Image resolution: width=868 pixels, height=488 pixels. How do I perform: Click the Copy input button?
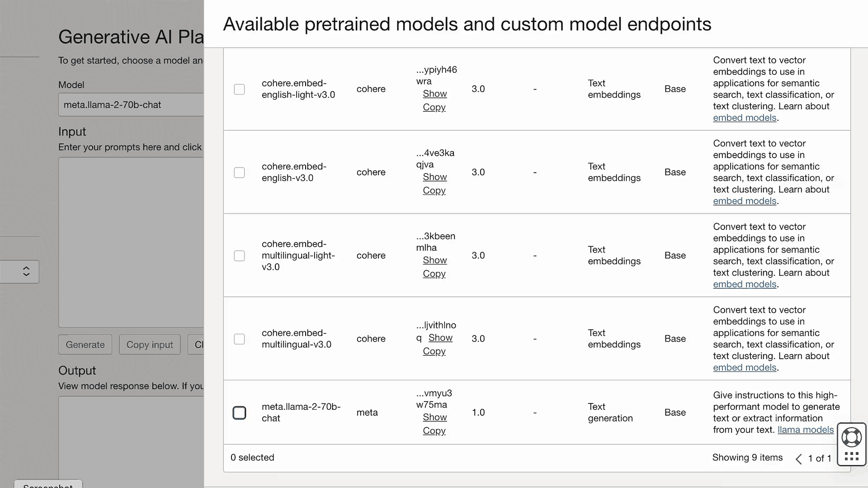(x=150, y=344)
